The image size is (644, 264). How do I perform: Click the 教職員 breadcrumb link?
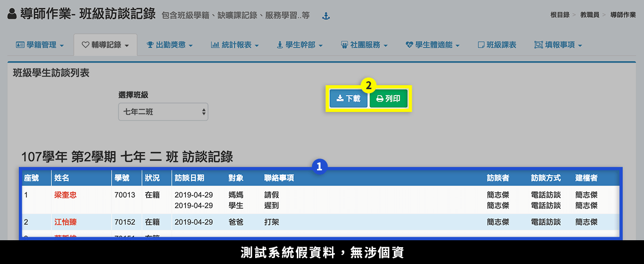click(590, 15)
